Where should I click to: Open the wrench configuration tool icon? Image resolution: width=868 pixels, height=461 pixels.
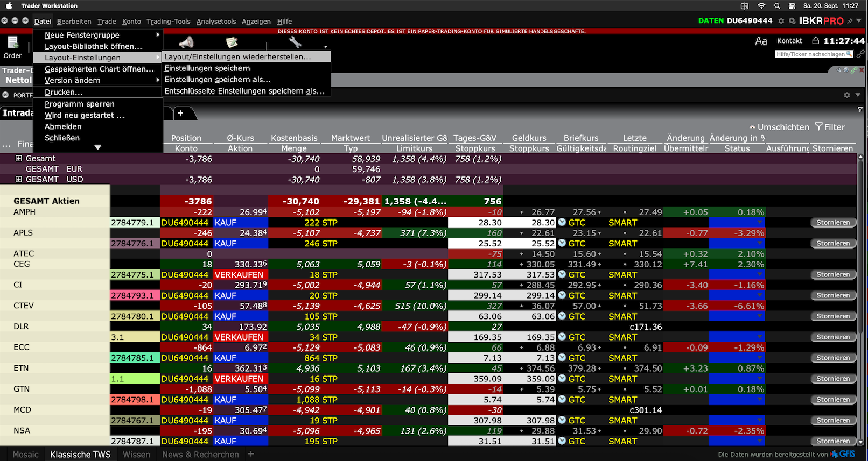[x=295, y=42]
